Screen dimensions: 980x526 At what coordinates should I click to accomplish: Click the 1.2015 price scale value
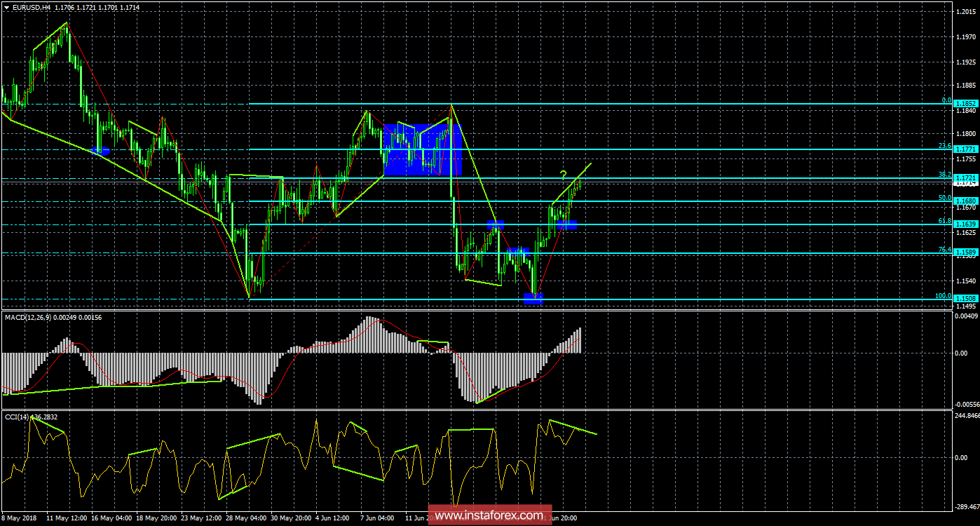[966, 13]
